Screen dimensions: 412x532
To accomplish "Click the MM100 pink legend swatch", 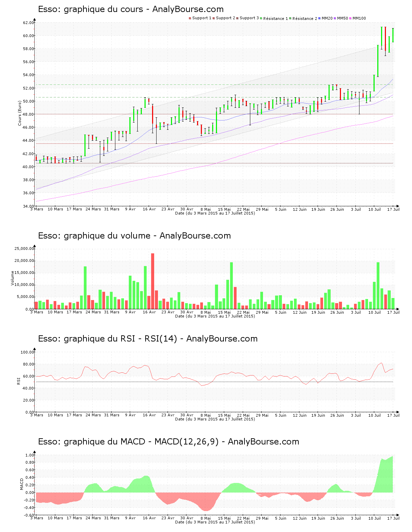I will click(351, 18).
